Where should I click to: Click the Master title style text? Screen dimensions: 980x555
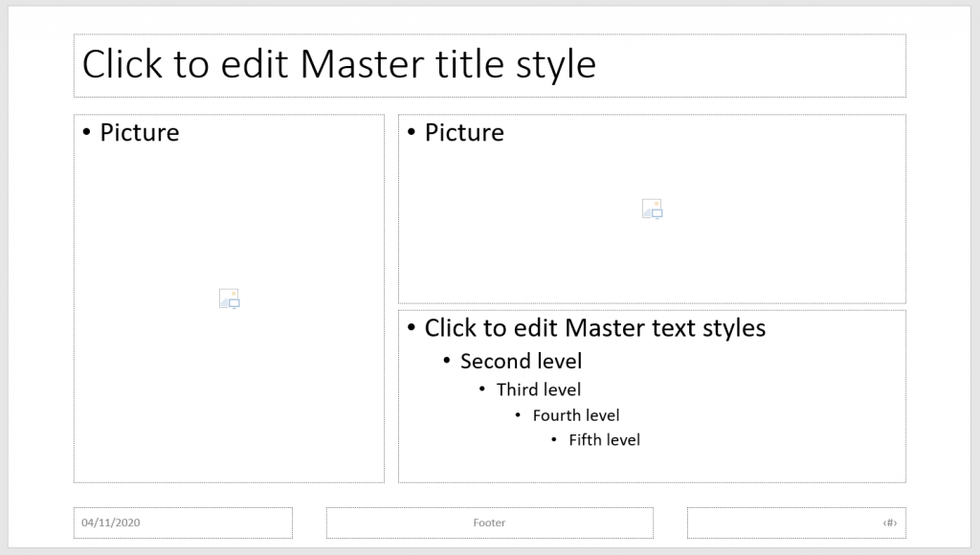[339, 64]
